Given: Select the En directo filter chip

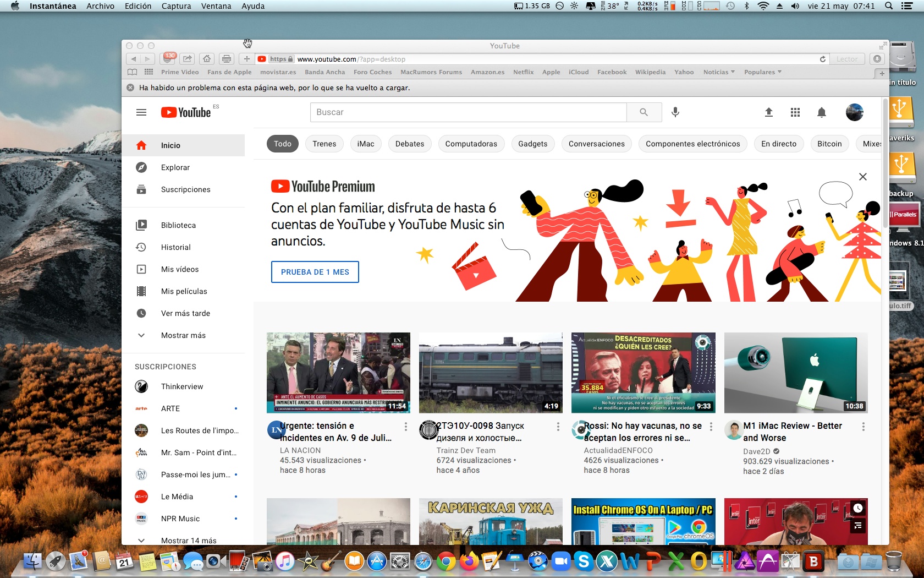Looking at the screenshot, I should 779,144.
